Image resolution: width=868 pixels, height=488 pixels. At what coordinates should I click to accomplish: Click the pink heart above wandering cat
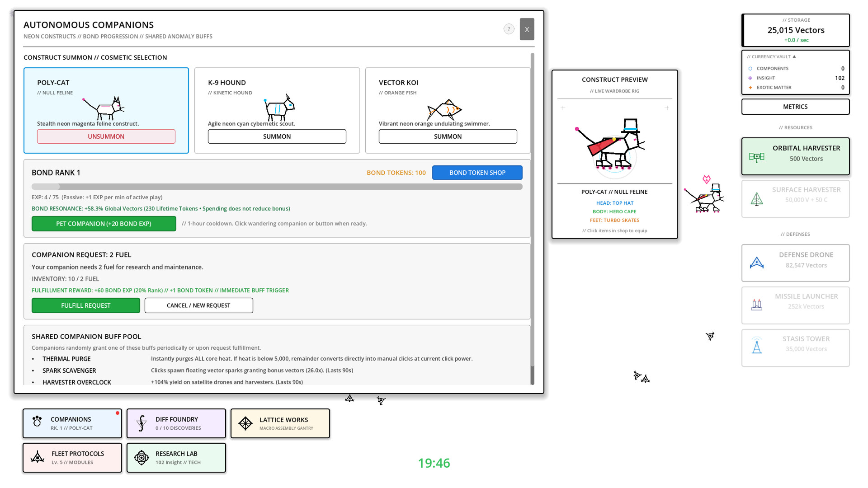tap(707, 179)
